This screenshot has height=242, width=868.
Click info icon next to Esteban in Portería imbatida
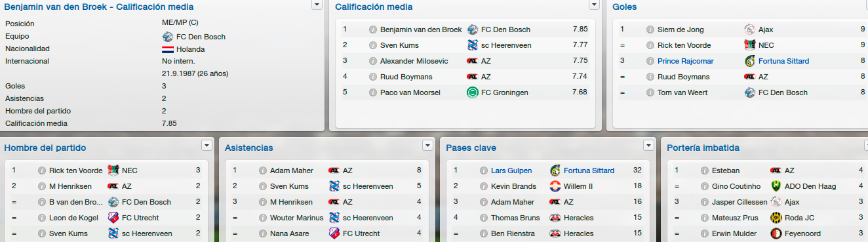click(705, 171)
